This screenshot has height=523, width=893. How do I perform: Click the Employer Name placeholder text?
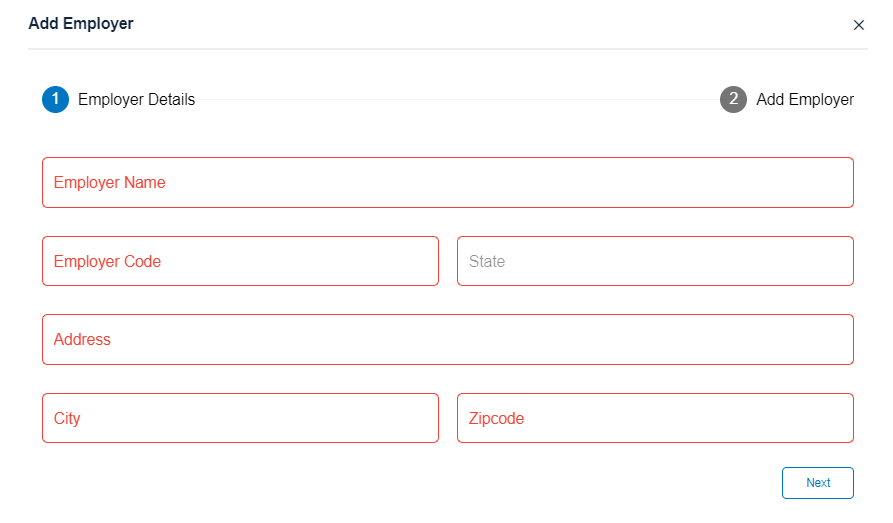tap(110, 183)
